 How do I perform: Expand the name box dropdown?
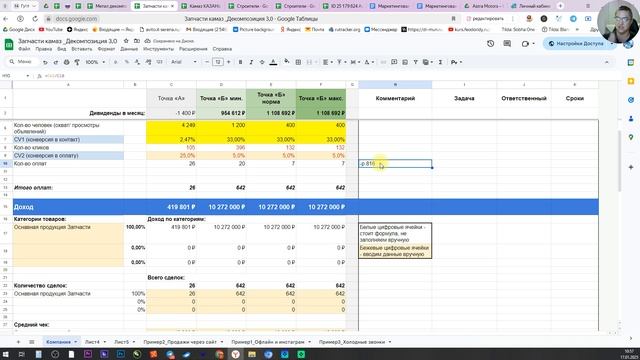[x=28, y=76]
